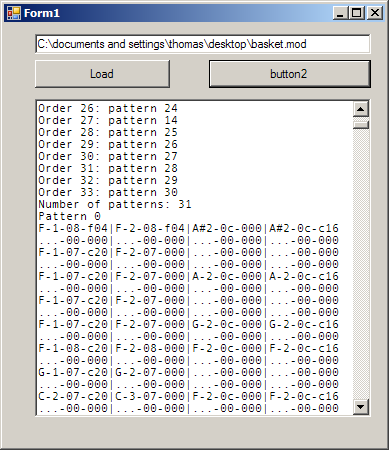Screen dimensions: 389x450
Task: Click the Form1 title bar text
Action: point(42,13)
